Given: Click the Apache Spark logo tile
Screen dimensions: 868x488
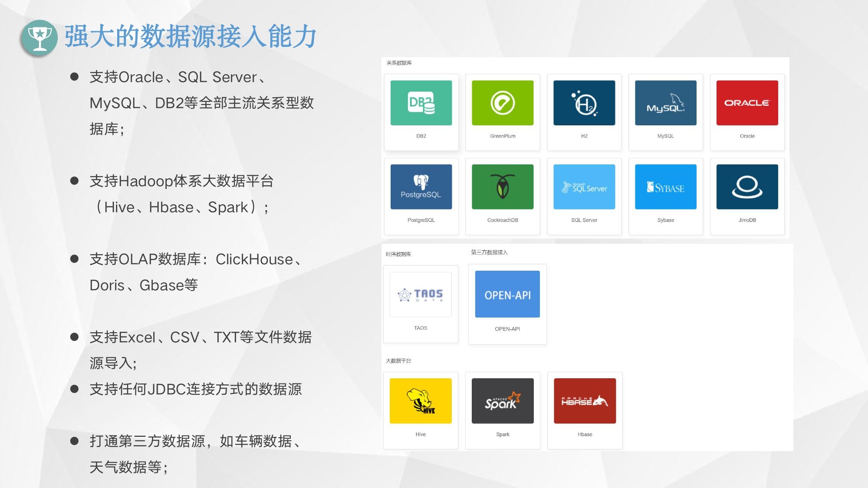Looking at the screenshot, I should coord(503,401).
